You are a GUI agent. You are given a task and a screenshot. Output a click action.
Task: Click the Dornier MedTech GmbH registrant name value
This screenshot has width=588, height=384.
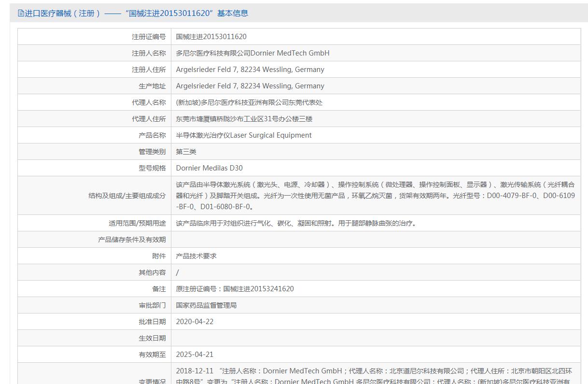tap(252, 53)
